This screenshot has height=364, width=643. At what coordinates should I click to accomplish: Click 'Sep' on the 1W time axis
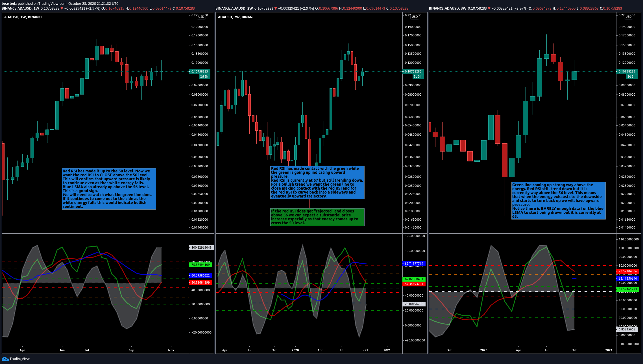(131, 350)
